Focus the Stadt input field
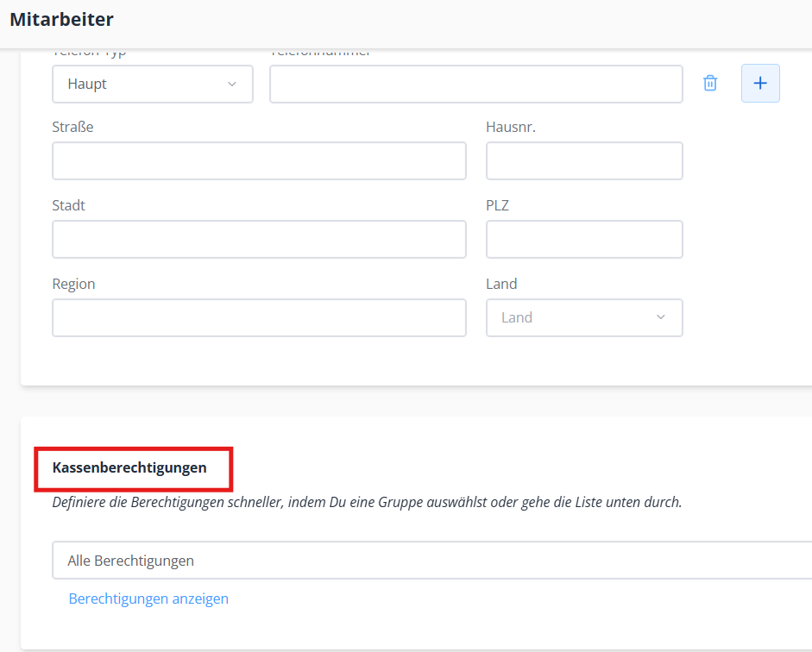 (259, 240)
